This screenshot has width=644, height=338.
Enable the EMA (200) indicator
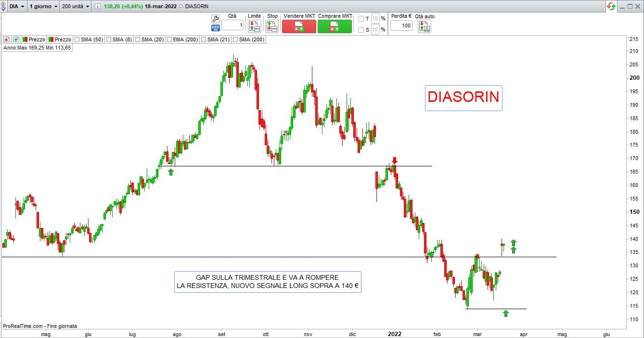coord(169,39)
